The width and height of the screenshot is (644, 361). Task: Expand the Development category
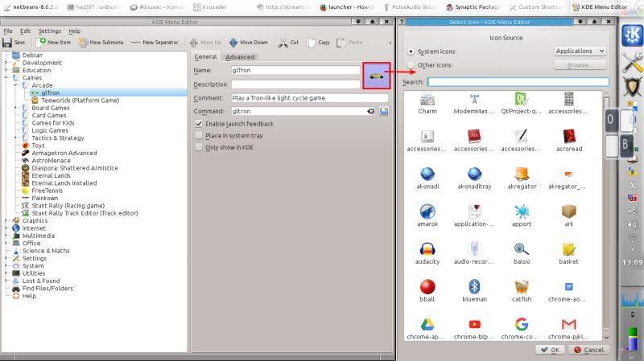[6, 63]
